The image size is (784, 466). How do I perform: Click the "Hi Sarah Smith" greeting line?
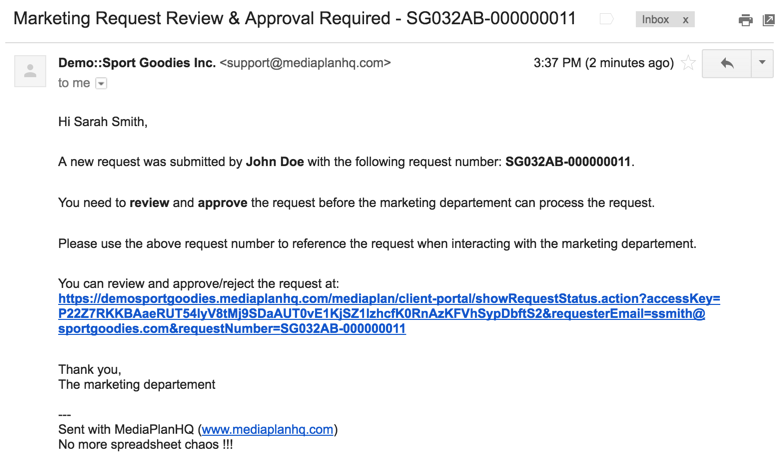pyautogui.click(x=103, y=122)
